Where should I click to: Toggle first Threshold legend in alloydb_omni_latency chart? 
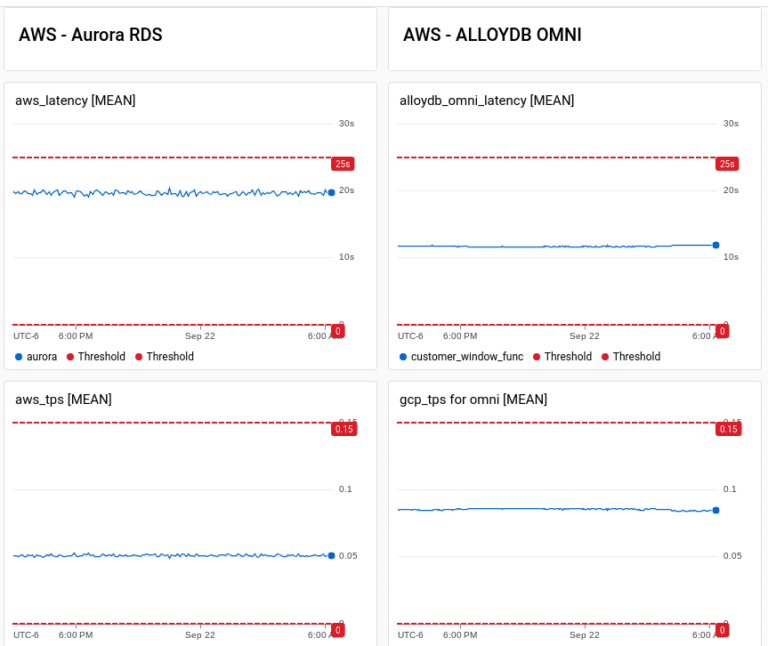(562, 357)
